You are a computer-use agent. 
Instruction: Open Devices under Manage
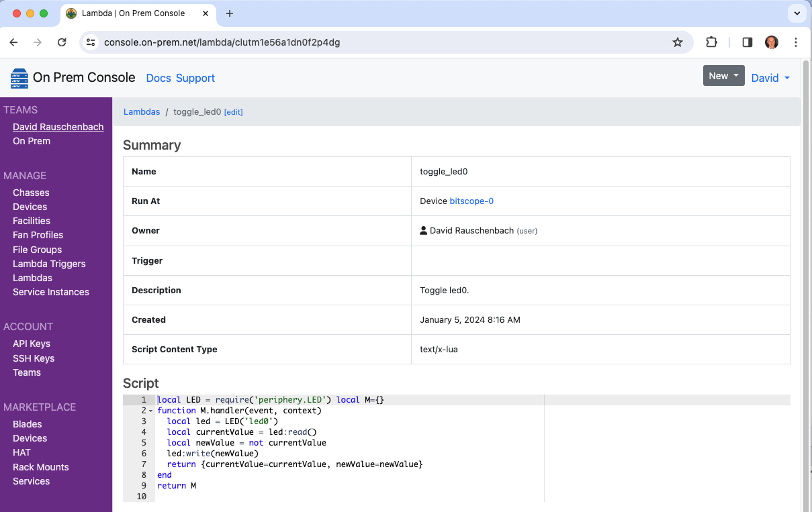[30, 207]
